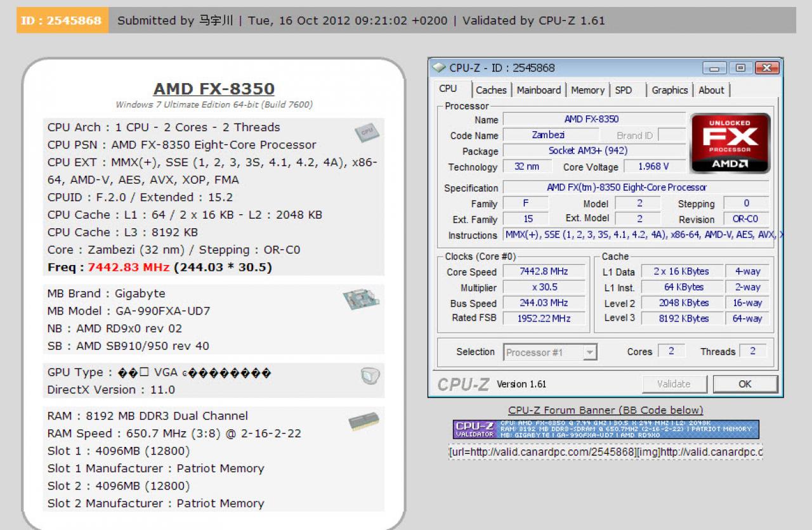812x530 pixels.
Task: Click the DirectX Version 11.0 line
Action: point(111,390)
